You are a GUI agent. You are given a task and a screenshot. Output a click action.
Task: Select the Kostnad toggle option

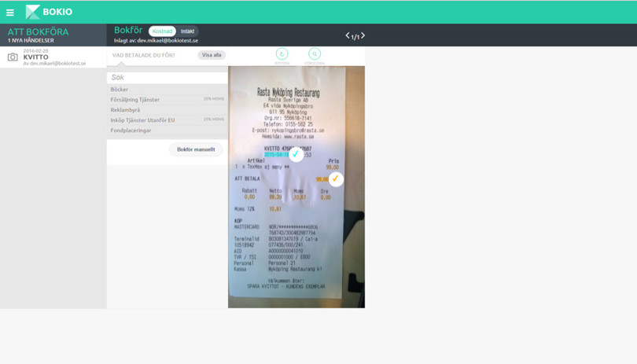coord(162,31)
